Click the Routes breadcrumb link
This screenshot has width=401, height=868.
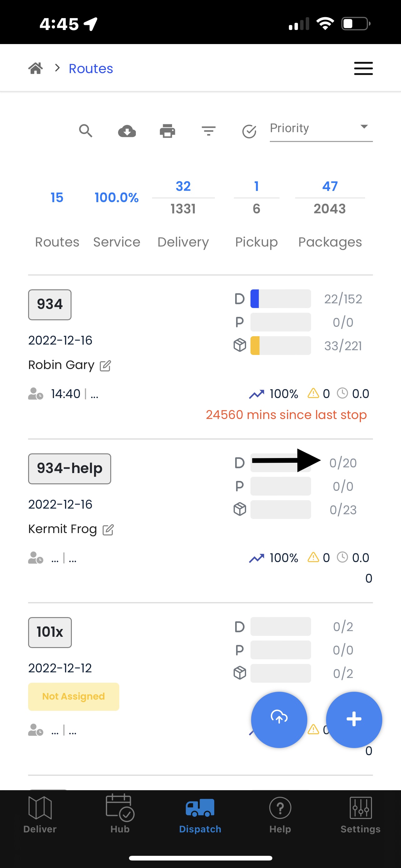pyautogui.click(x=91, y=68)
